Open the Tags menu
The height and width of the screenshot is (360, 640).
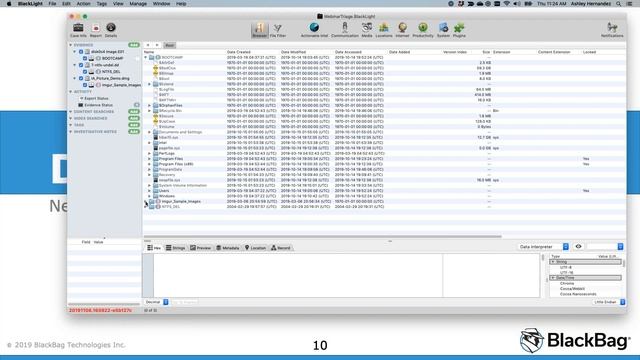click(x=102, y=4)
